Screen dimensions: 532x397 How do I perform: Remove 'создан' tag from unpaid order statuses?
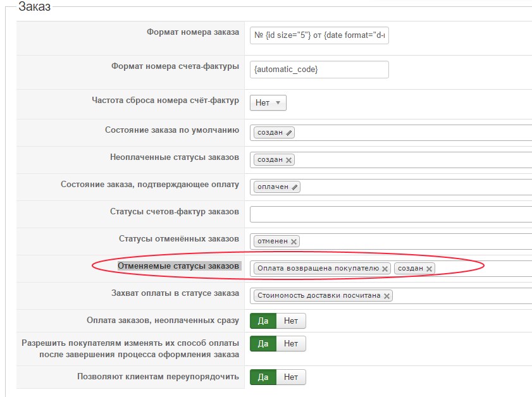[x=289, y=160]
